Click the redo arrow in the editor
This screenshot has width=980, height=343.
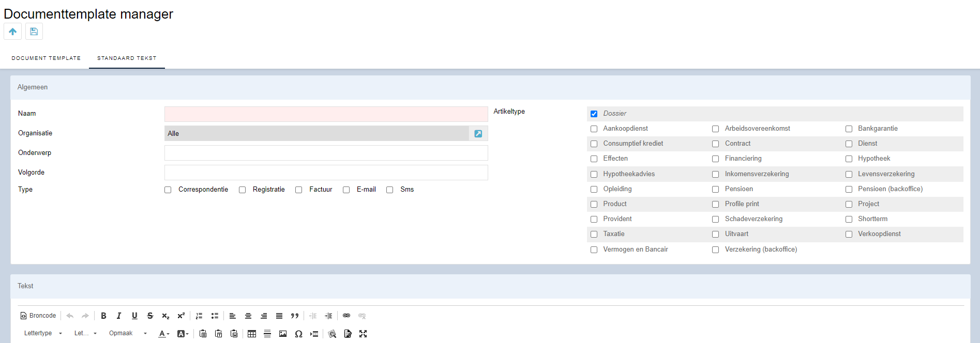[x=85, y=316]
